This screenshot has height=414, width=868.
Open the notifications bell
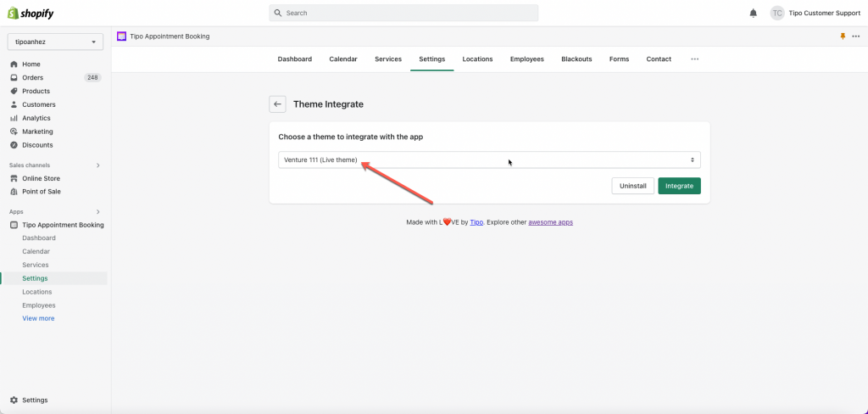(753, 14)
